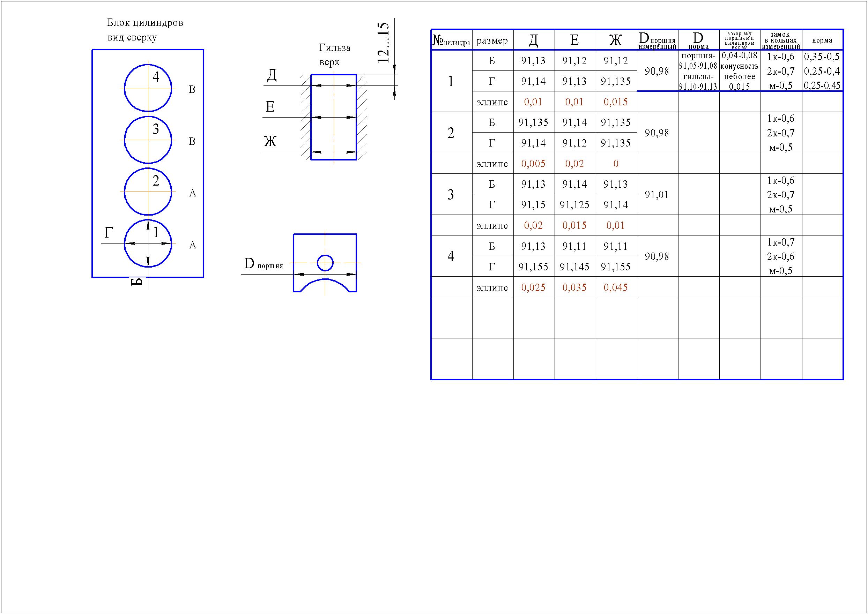Click the 91,145 table cell
Image resolution: width=868 pixels, height=614 pixels.
coord(574,267)
